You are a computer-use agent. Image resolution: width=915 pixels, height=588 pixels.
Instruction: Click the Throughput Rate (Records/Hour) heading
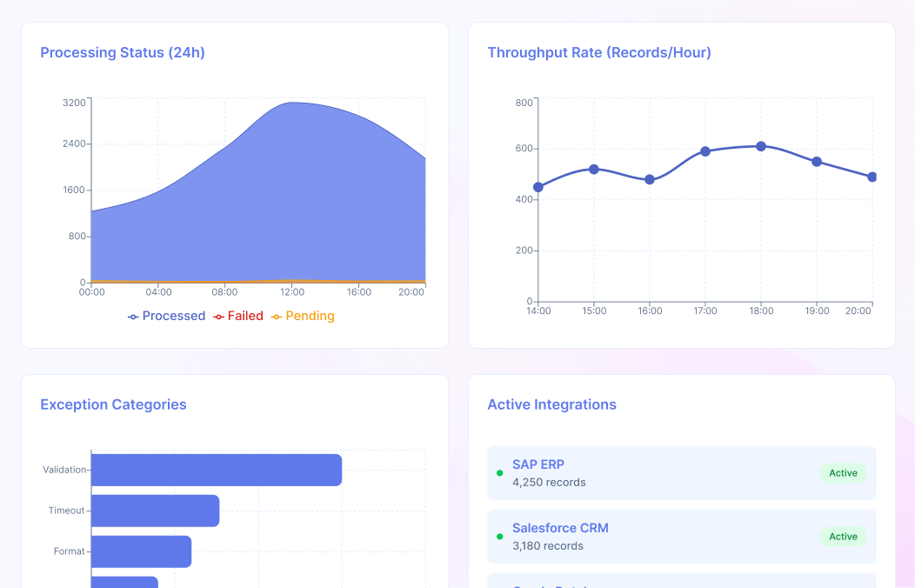click(x=599, y=52)
